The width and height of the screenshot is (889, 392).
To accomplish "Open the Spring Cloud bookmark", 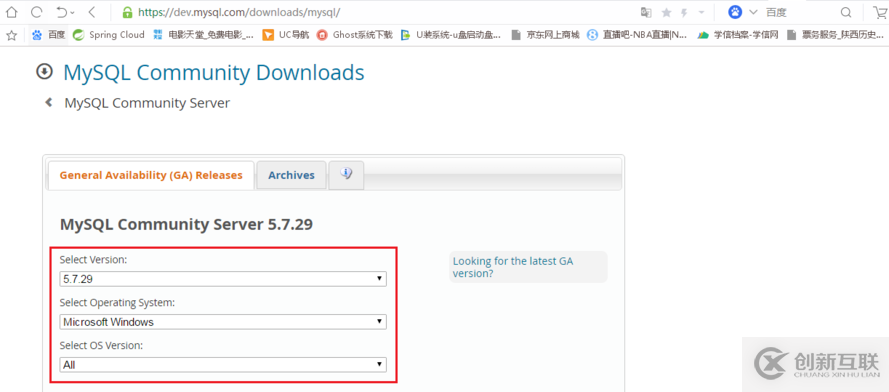I will [109, 35].
